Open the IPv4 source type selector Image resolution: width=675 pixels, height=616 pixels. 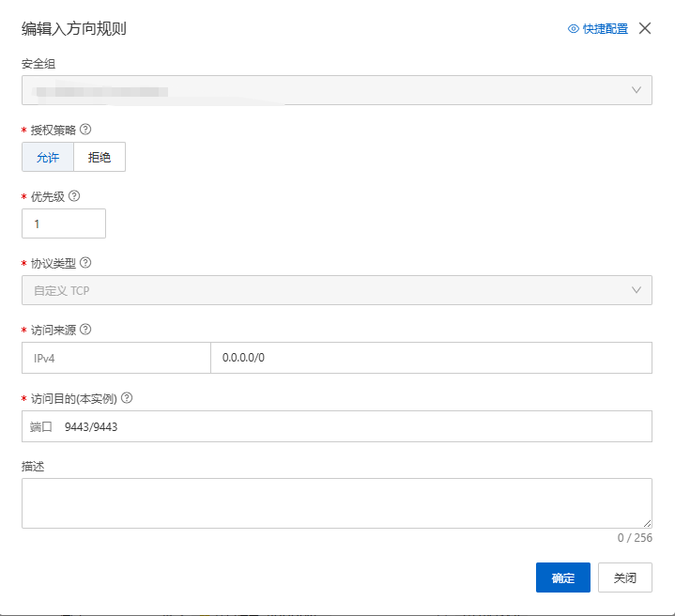pyautogui.click(x=116, y=358)
